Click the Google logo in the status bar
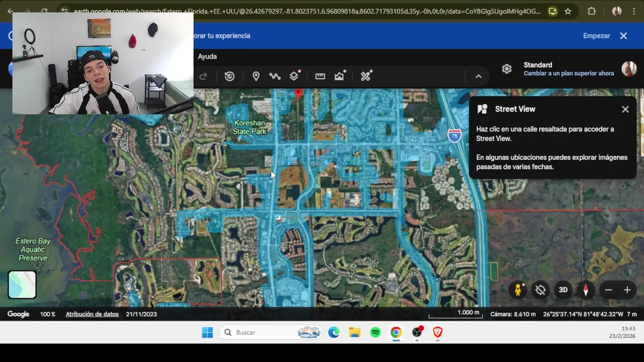 click(19, 314)
